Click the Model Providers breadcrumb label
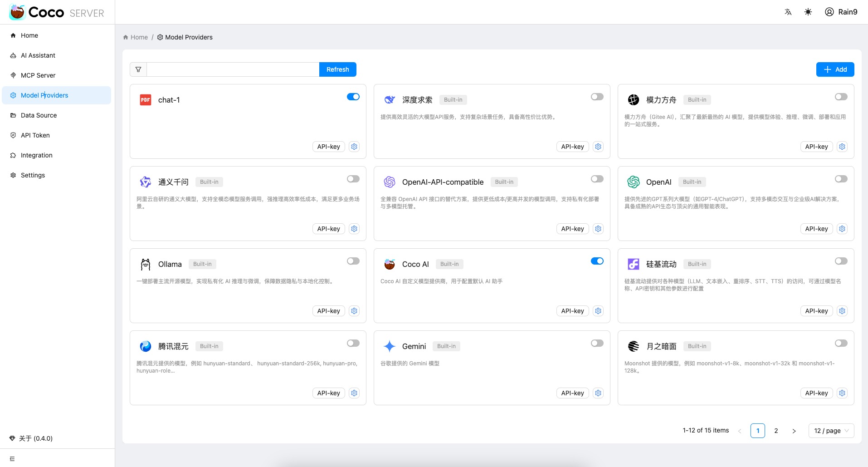This screenshot has height=467, width=868. (185, 37)
